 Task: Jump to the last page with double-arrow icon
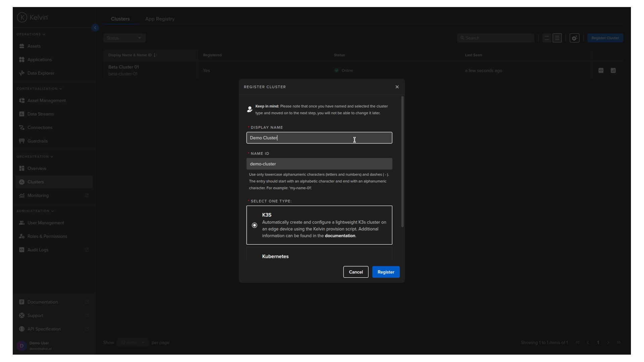(x=619, y=342)
